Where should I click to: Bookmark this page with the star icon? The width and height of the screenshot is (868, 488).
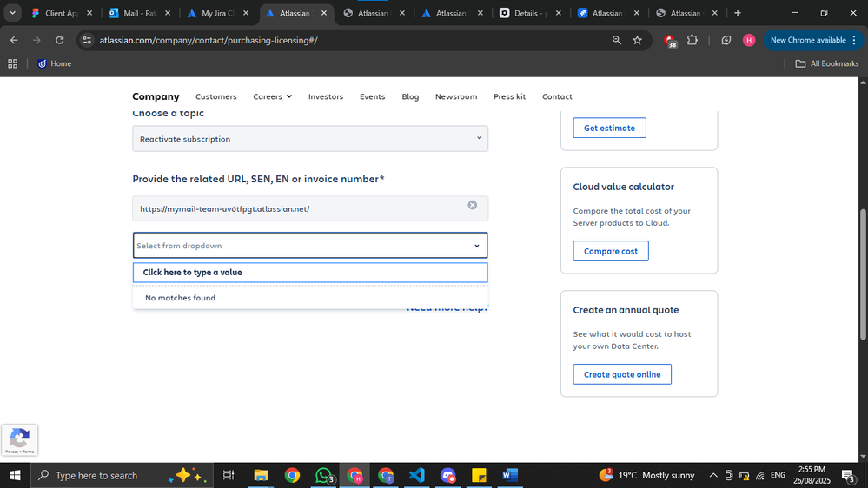(x=637, y=40)
